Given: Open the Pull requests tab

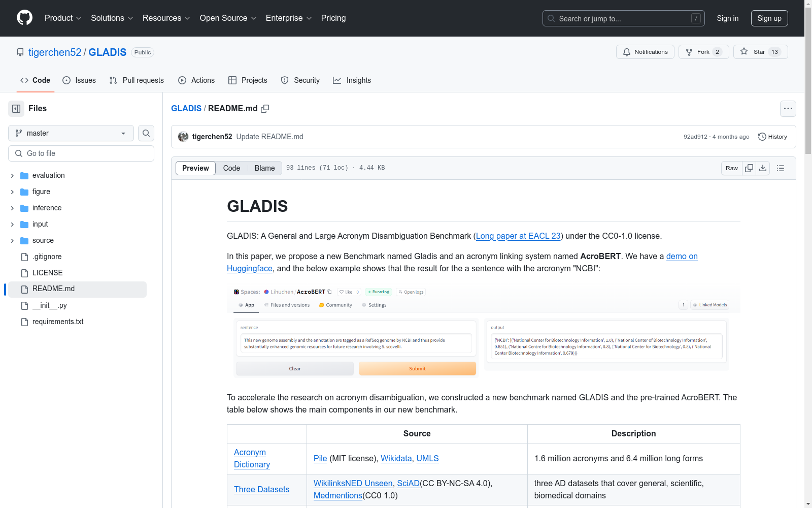Looking at the screenshot, I should click(137, 80).
